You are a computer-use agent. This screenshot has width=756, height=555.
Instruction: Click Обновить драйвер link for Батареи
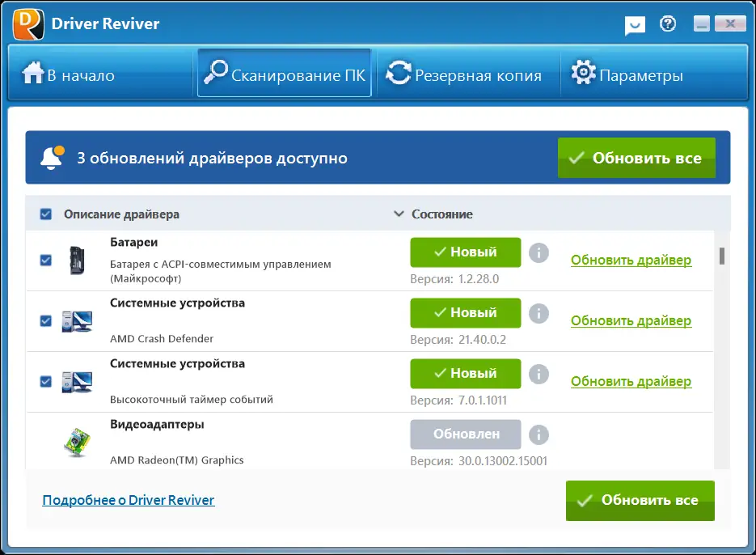[631, 261]
